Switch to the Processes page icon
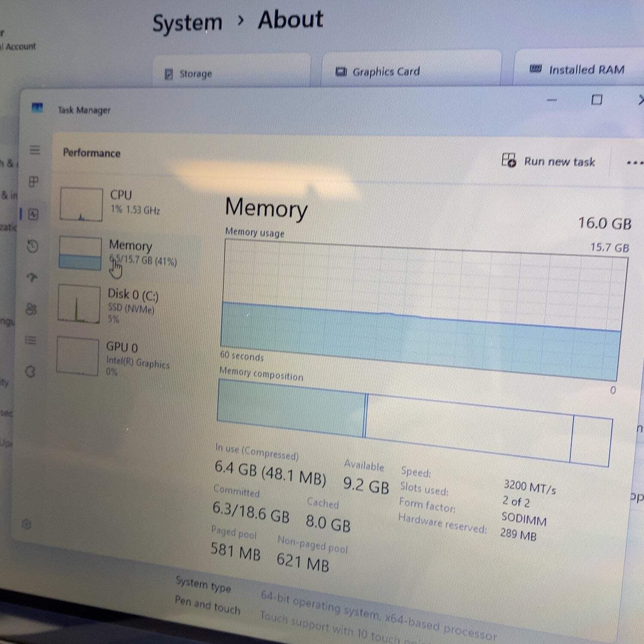 click(34, 182)
